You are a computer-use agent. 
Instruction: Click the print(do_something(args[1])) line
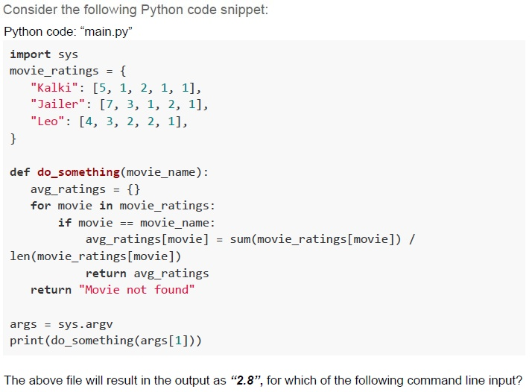[x=106, y=341]
